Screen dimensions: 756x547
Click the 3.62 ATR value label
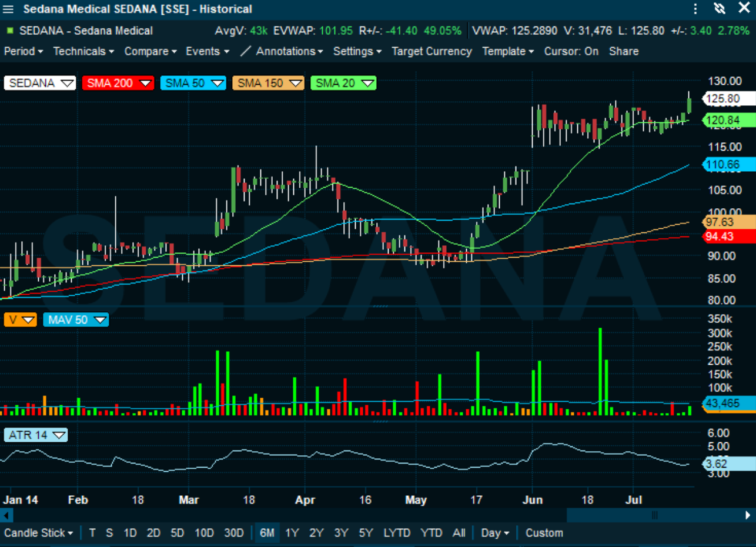729,463
